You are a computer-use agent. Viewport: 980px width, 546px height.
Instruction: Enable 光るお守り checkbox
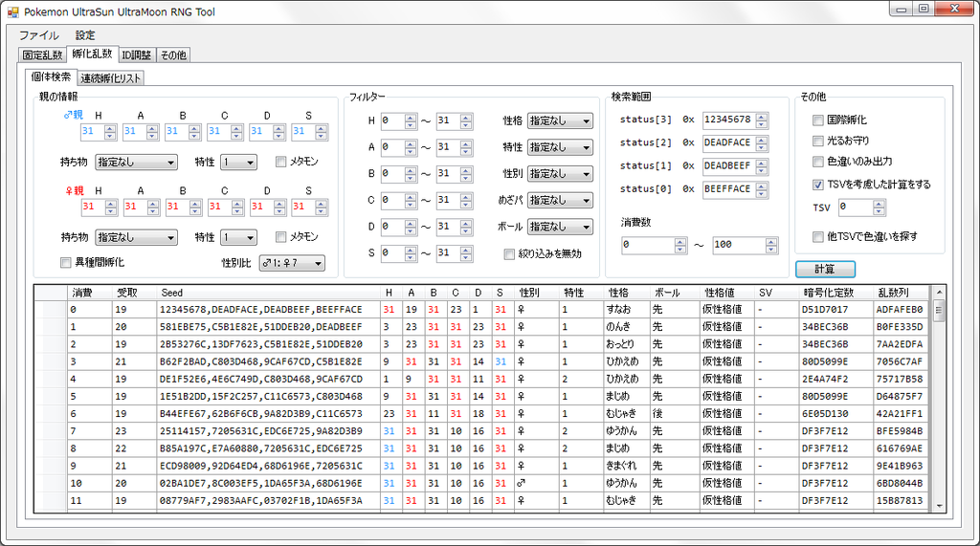pyautogui.click(x=818, y=141)
